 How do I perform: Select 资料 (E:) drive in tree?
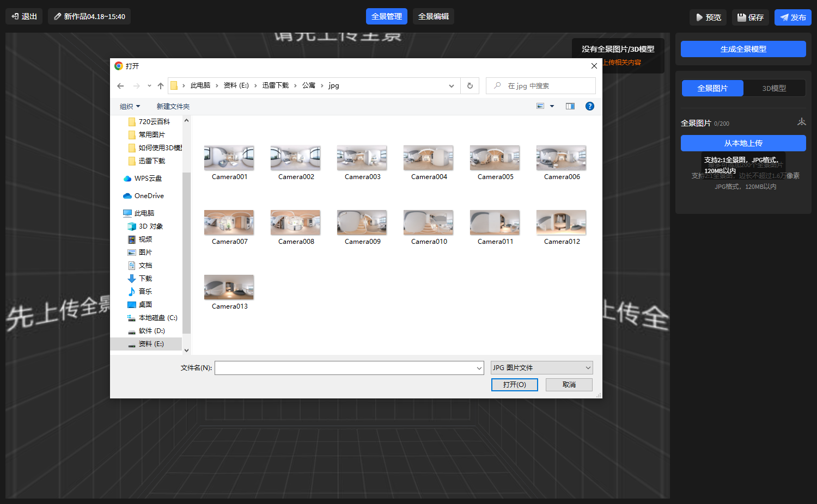tap(151, 344)
